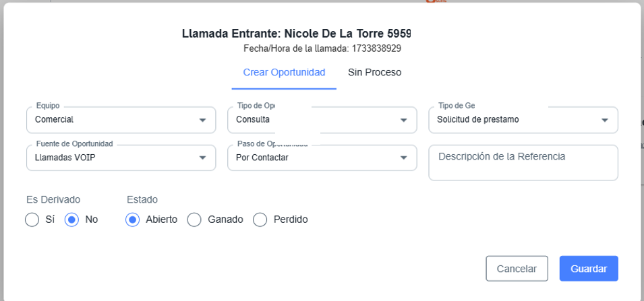Click the Equipo dropdown arrow icon

coord(202,120)
